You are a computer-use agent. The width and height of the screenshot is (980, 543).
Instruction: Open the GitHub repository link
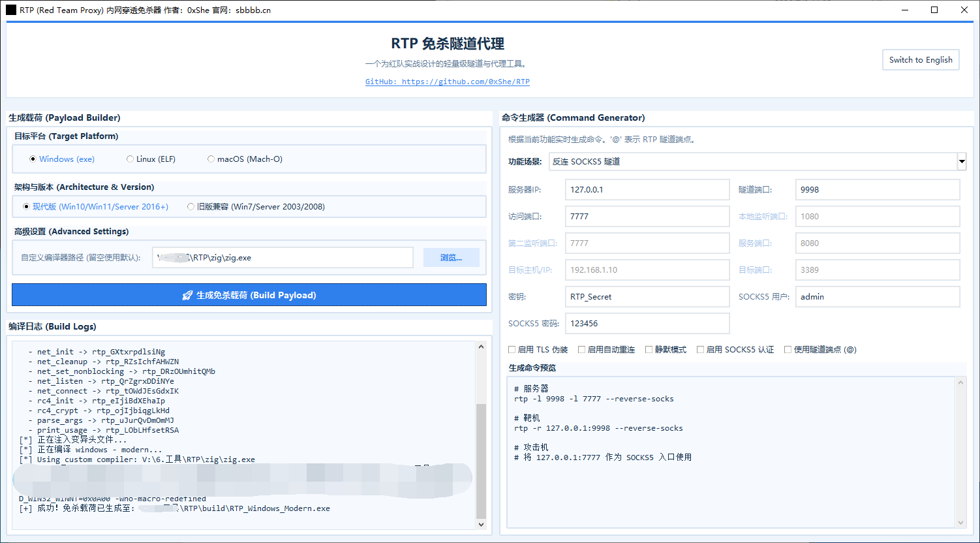tap(448, 82)
